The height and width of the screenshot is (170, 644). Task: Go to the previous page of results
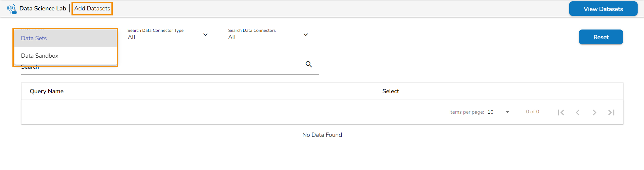click(578, 112)
